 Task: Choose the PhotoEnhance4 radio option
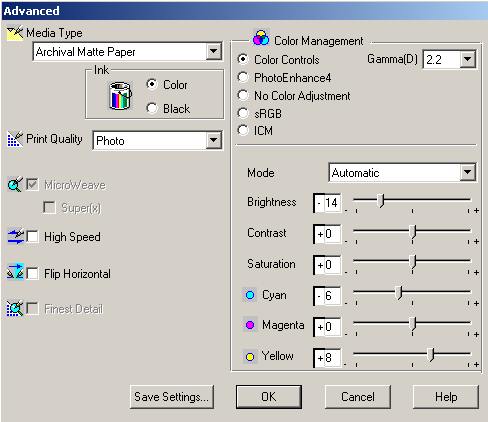tap(243, 77)
